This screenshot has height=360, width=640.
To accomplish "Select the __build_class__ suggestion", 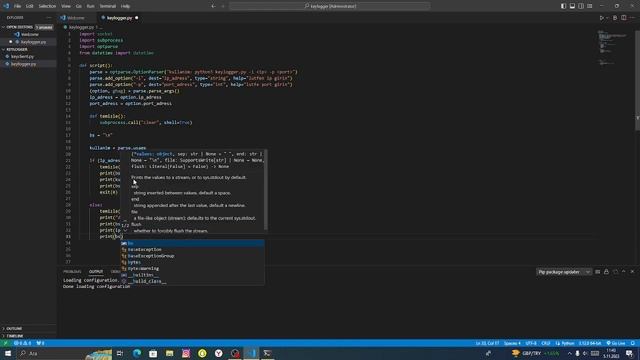I will 192,281.
